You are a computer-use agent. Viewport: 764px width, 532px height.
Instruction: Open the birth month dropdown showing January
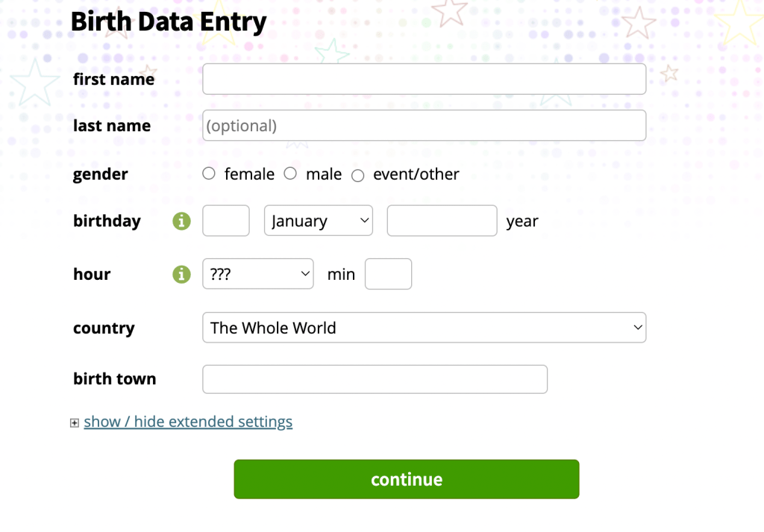[319, 221]
